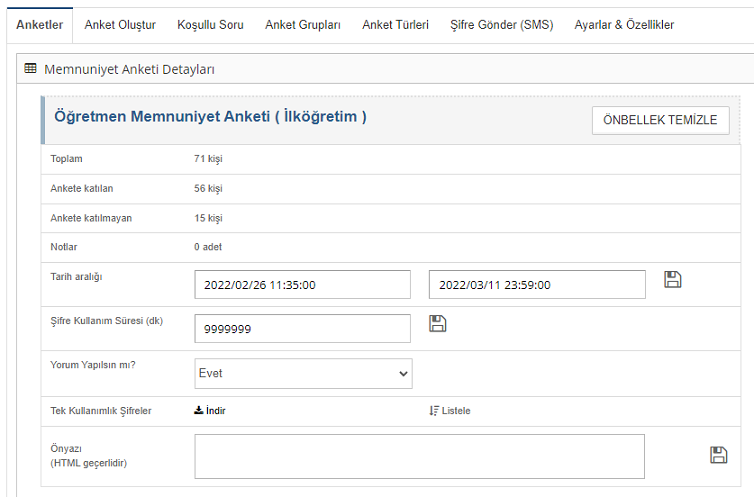The image size is (754, 497).
Task: Open the Yorum Yapılsın mı dropdown
Action: pyautogui.click(x=303, y=373)
